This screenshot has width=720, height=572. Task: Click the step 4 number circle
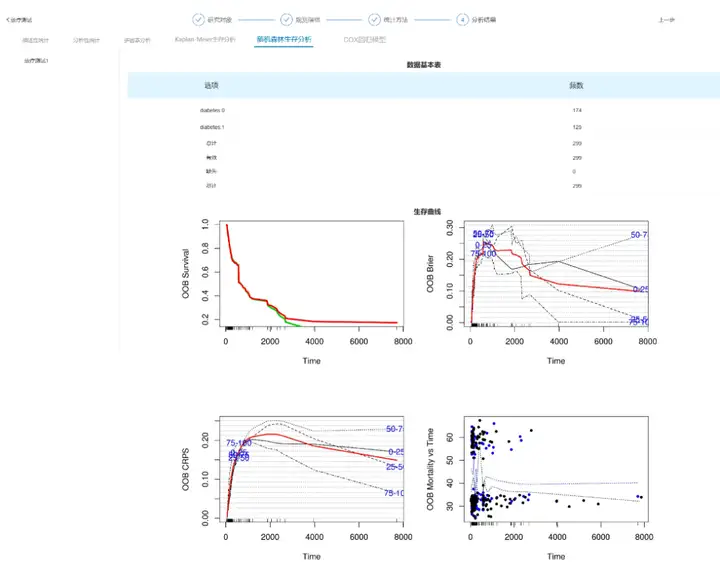pyautogui.click(x=462, y=20)
